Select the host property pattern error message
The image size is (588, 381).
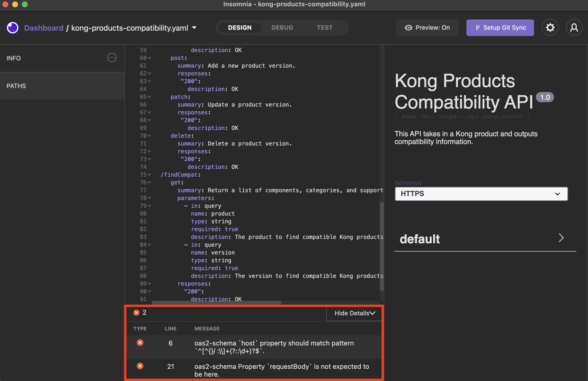(x=274, y=347)
